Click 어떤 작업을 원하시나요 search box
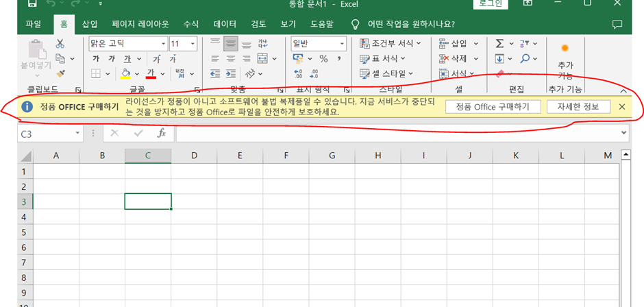 [411, 24]
